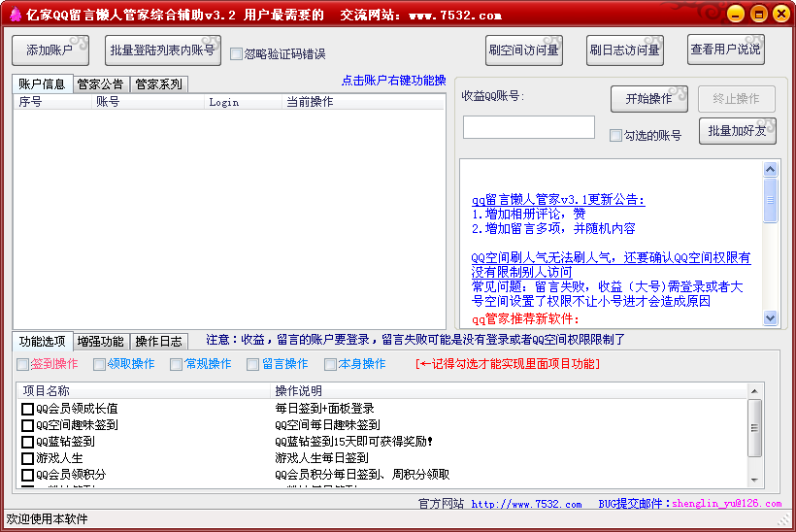
Task: Select the text 每日签到+面板登录
Action: click(x=324, y=408)
